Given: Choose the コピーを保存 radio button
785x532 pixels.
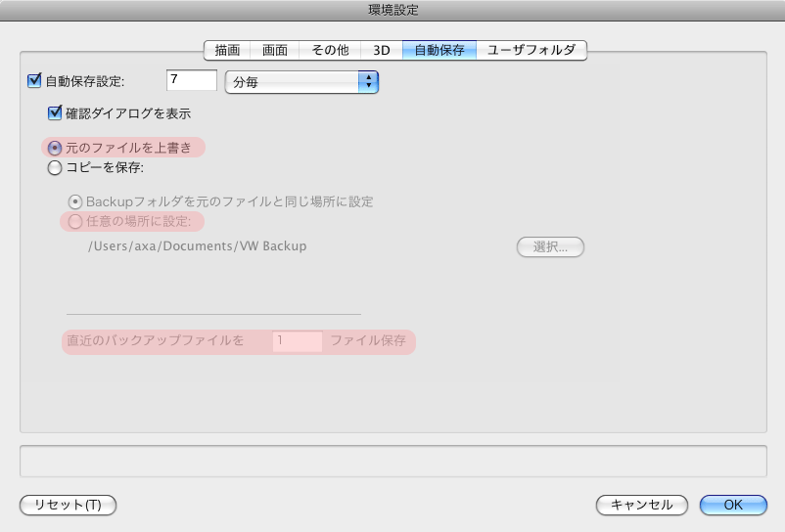Looking at the screenshot, I should click(55, 168).
